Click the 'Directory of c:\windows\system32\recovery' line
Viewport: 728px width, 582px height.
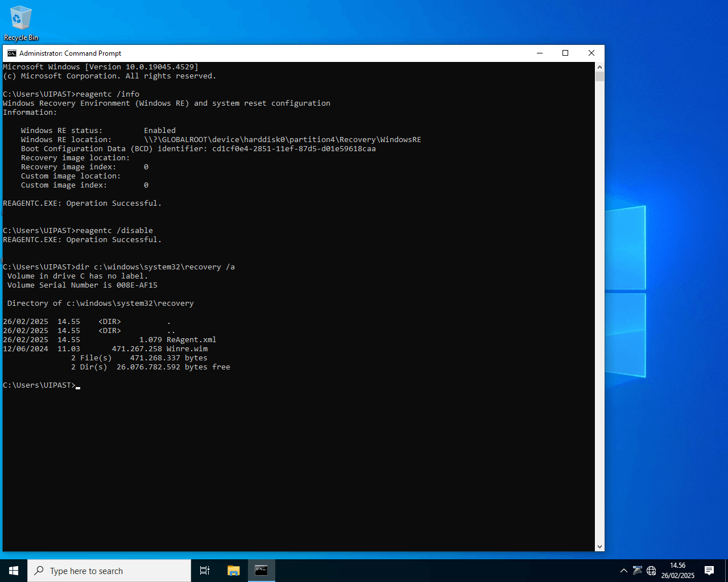[x=101, y=303]
